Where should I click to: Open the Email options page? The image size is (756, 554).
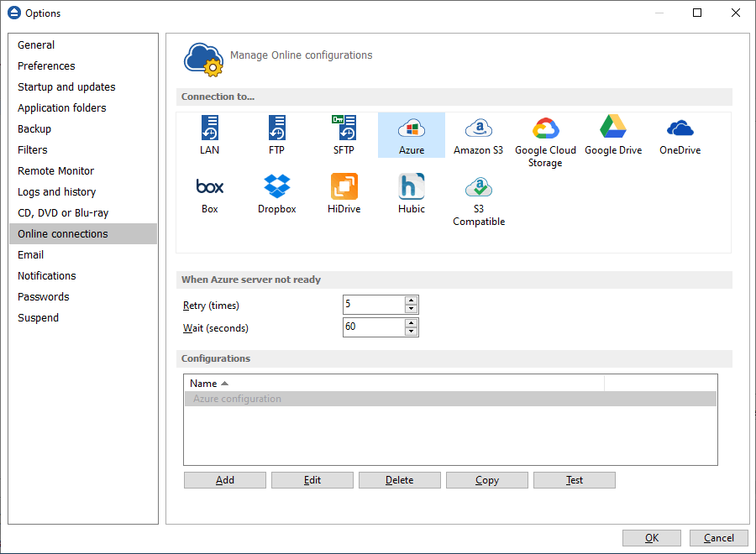(x=83, y=255)
